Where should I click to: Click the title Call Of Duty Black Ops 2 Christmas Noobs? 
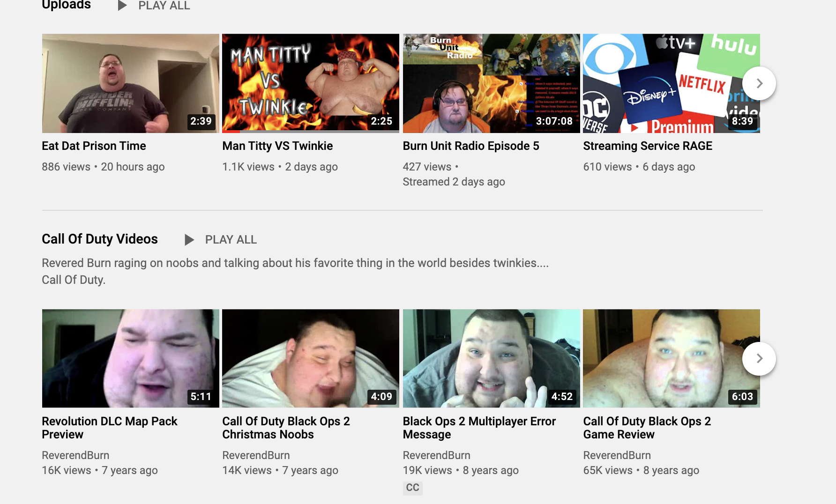pyautogui.click(x=286, y=428)
